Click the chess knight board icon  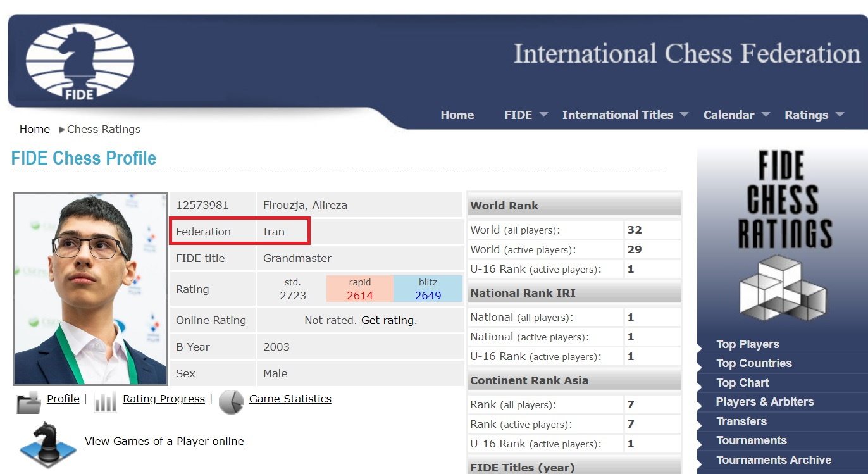48,444
